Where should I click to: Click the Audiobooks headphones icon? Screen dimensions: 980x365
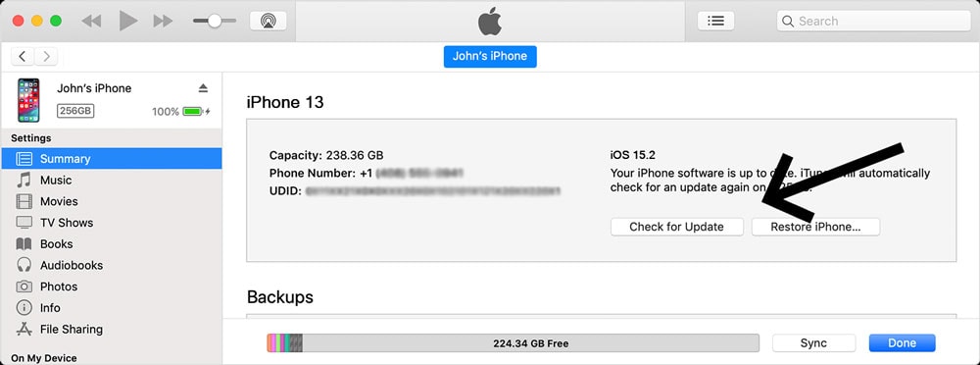(24, 266)
